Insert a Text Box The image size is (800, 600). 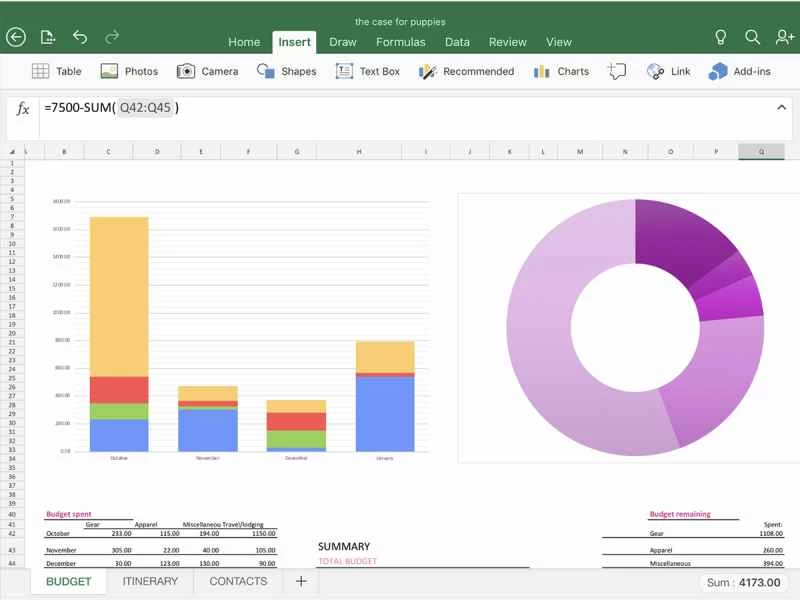click(x=368, y=71)
